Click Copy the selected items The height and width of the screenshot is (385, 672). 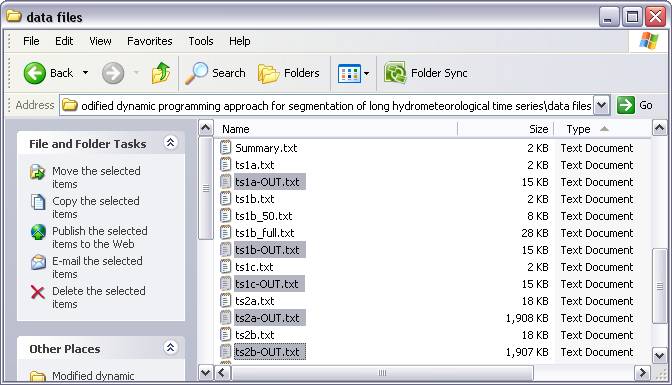click(x=96, y=208)
